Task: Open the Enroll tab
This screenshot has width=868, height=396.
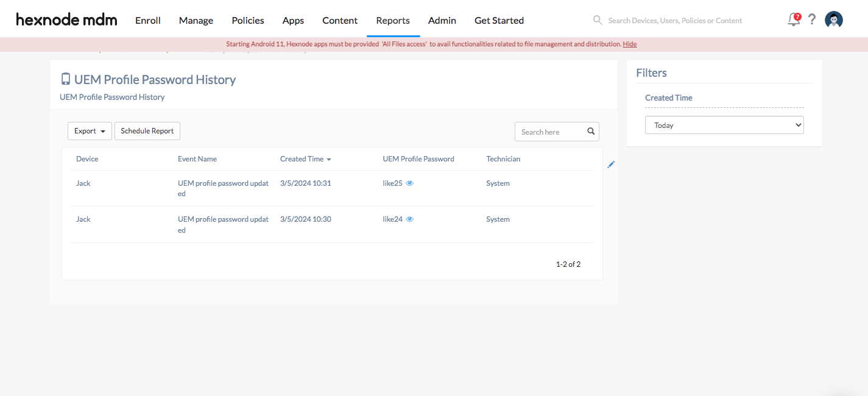Action: (148, 20)
